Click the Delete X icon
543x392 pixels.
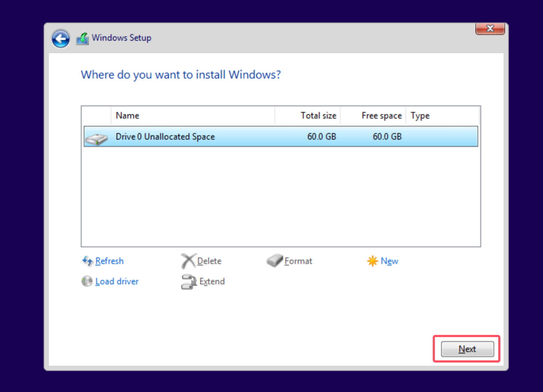188,261
